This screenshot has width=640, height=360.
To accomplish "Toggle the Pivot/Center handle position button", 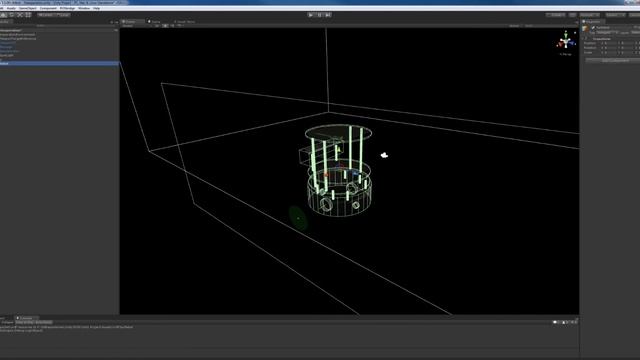I will 46,15.
